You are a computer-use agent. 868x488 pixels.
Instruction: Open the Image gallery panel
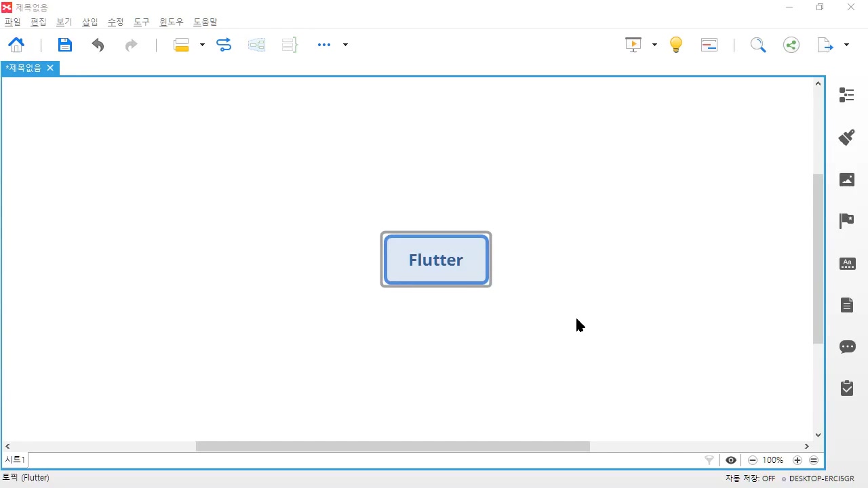(846, 180)
